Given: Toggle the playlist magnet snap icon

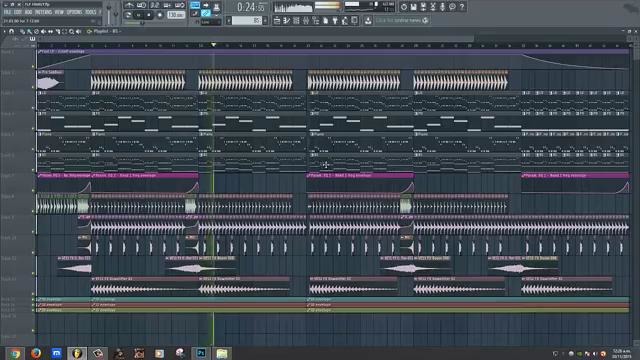Looking at the screenshot, I should (x=11, y=31).
